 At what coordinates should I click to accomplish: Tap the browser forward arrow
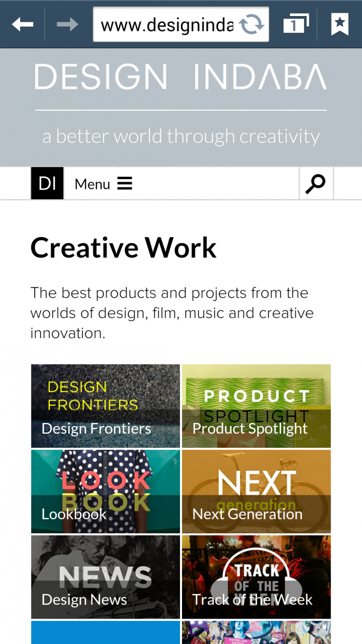67,24
